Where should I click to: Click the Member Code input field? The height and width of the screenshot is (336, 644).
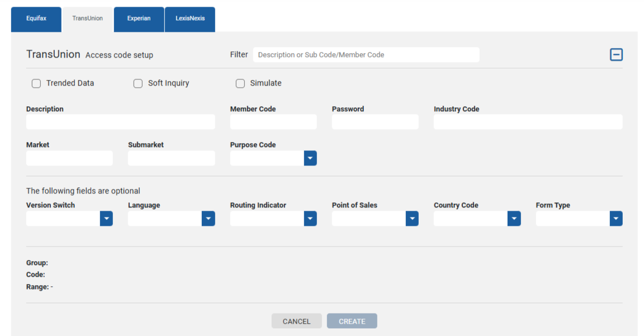(273, 122)
